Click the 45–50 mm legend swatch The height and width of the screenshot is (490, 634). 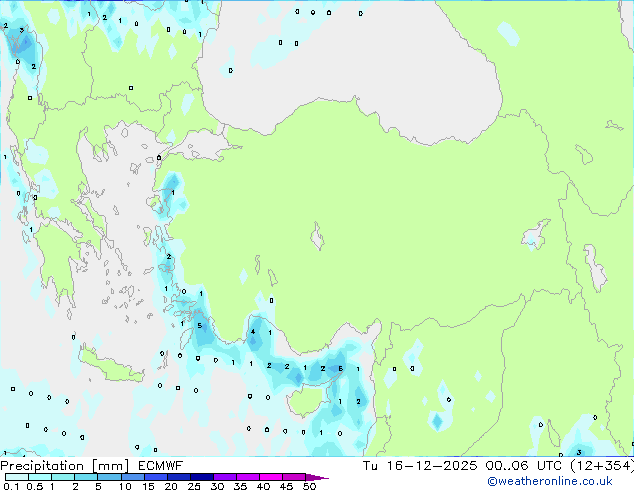(294, 477)
